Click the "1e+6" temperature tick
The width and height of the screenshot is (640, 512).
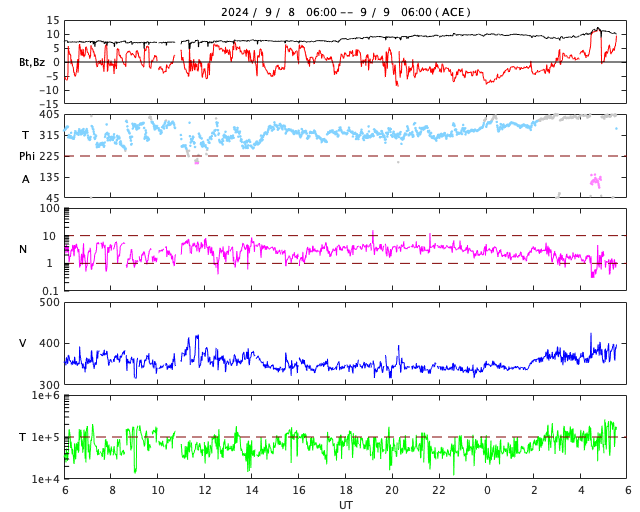pos(46,395)
